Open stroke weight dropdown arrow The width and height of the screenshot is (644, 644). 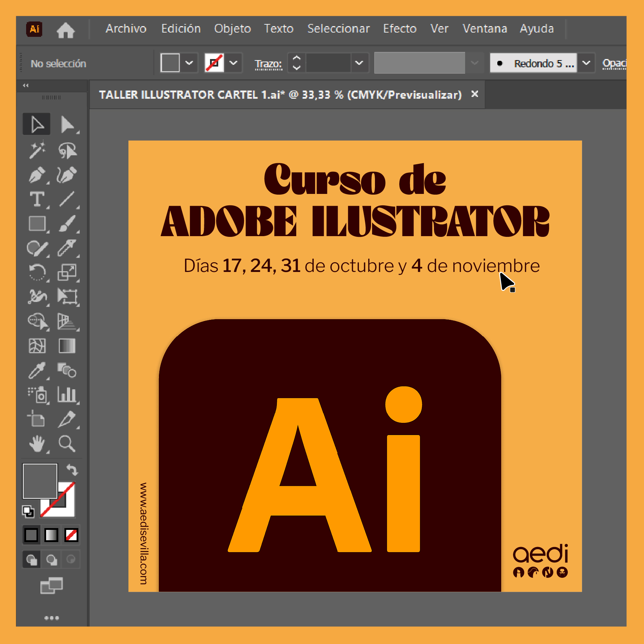359,63
